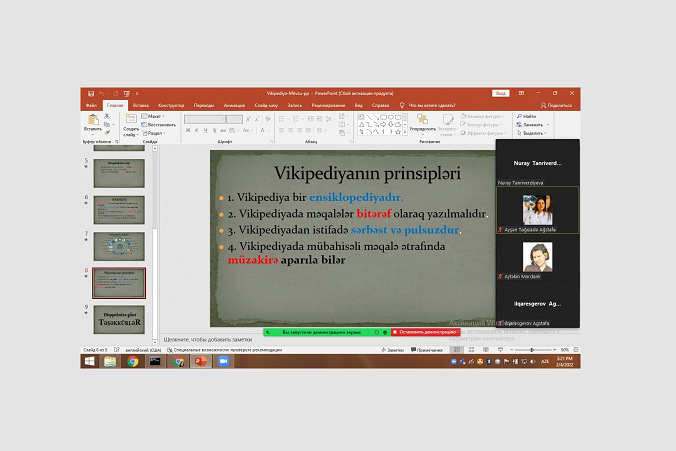Switch to the Insert (Вставка) tab
This screenshot has width=676, height=451.
point(141,106)
